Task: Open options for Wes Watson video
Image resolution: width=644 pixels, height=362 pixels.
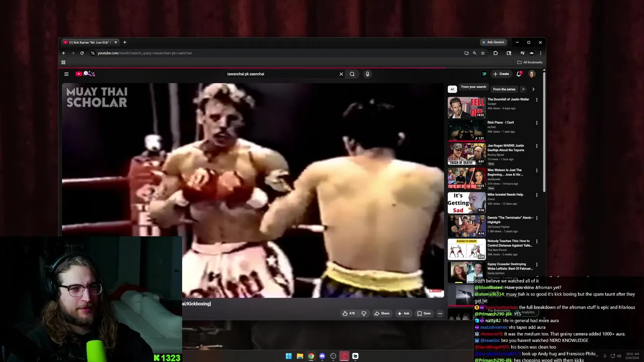Action: pyautogui.click(x=537, y=170)
